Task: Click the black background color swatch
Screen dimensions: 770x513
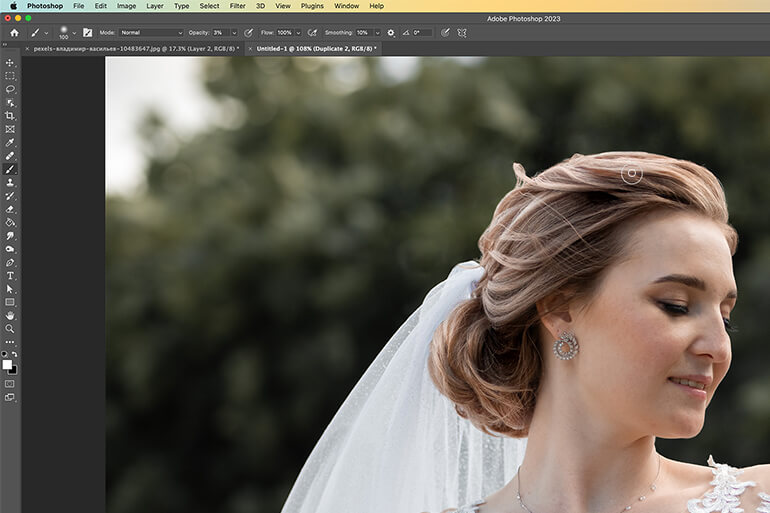Action: point(14,371)
